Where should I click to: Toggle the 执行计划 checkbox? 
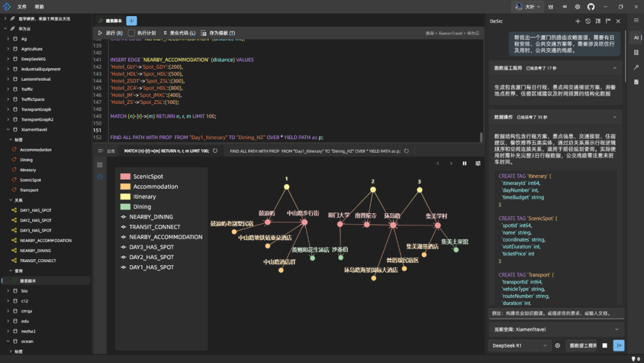pos(131,33)
